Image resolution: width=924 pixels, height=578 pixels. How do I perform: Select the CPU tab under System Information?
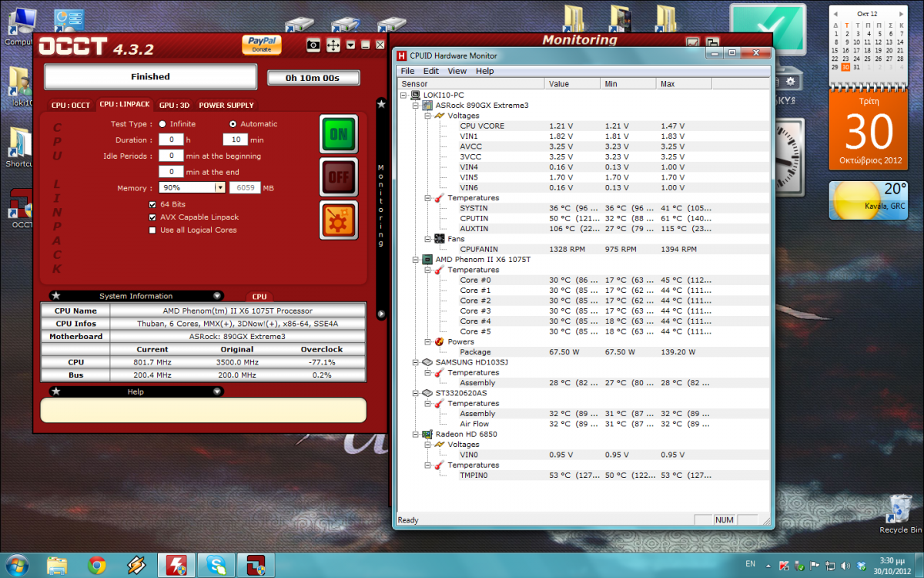point(259,297)
